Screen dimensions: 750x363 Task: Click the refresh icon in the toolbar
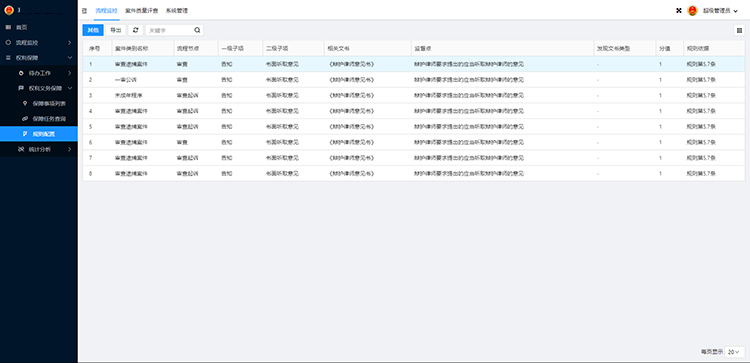[x=136, y=30]
